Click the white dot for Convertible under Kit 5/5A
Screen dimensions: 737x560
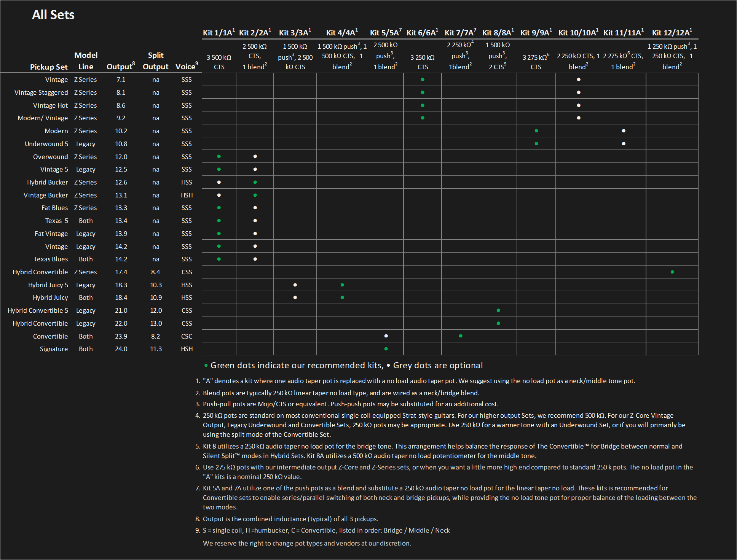(386, 336)
